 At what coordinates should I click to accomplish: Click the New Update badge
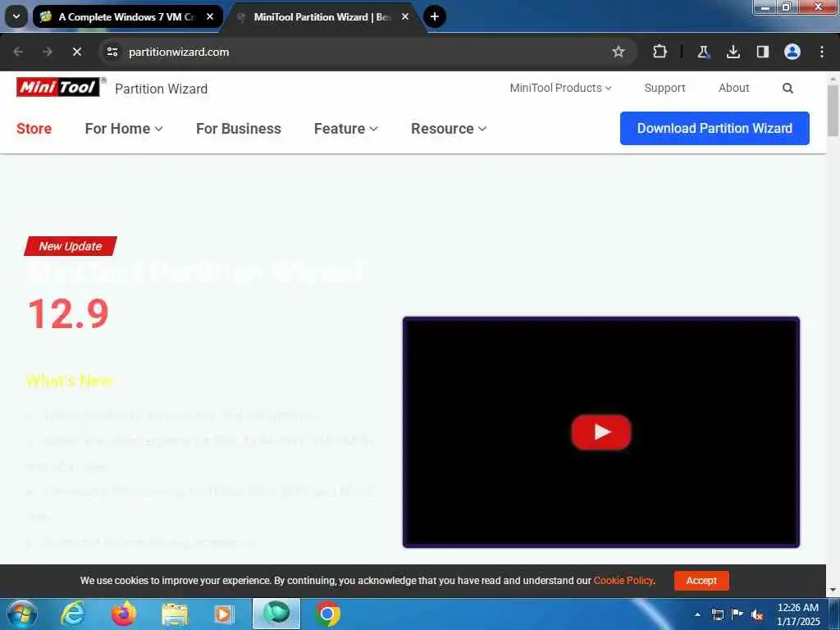[71, 246]
